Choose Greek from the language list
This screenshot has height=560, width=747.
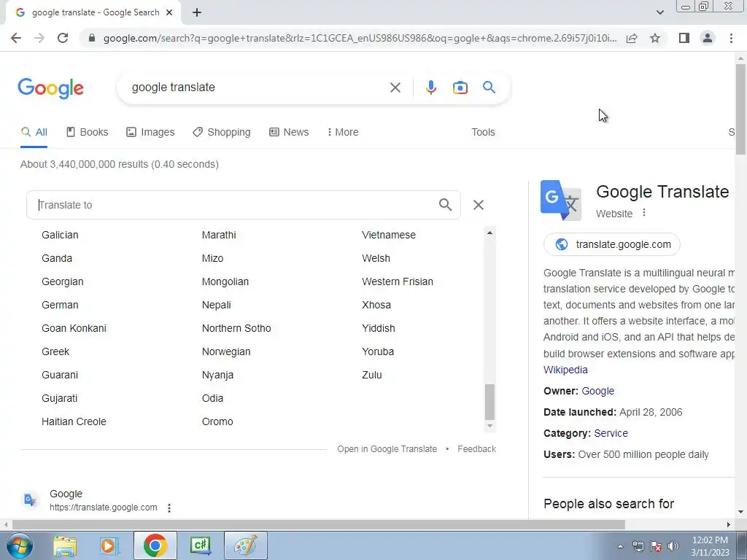click(x=55, y=351)
